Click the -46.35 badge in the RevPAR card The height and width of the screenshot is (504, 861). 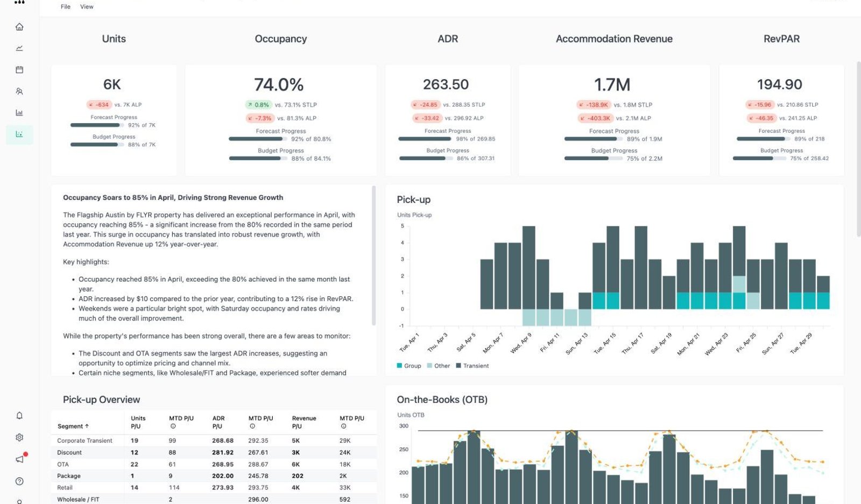click(761, 118)
